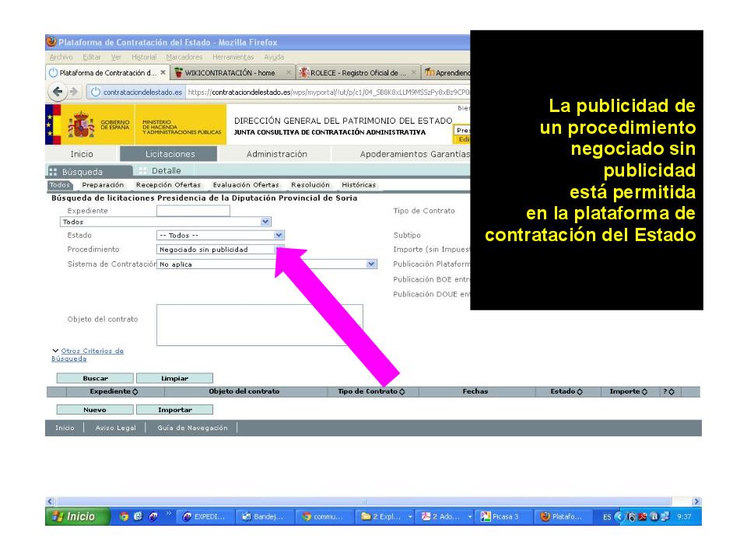Select the Todos phase filter
Image resolution: width=747 pixels, height=560 pixels.
click(x=60, y=185)
